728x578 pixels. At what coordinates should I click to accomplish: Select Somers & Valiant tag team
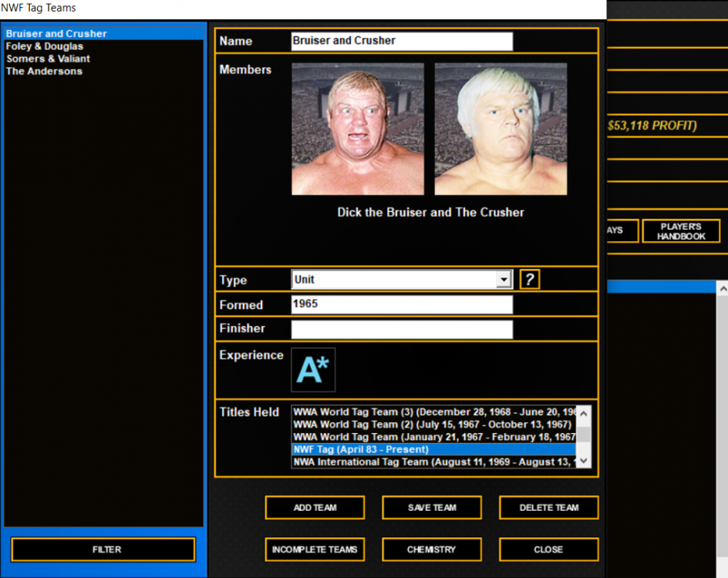48,59
